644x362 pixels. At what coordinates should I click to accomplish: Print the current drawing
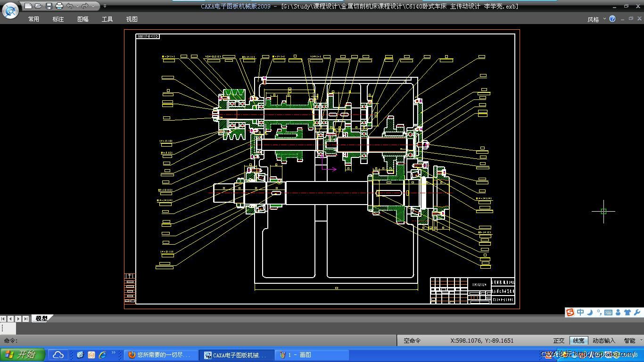[x=59, y=6]
